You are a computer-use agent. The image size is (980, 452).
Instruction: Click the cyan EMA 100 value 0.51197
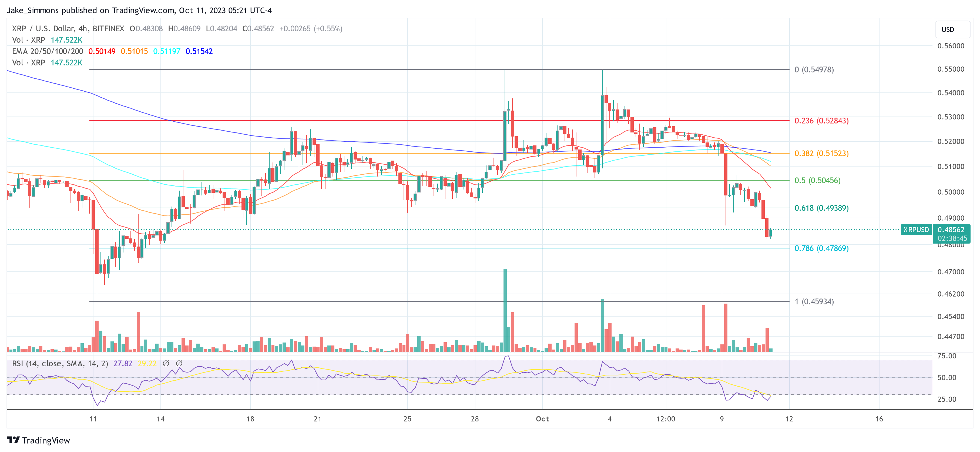[167, 51]
